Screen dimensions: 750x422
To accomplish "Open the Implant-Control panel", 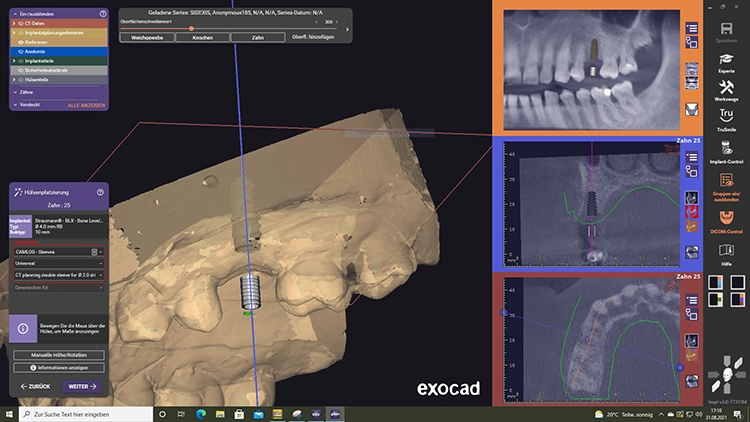I will coord(726,148).
